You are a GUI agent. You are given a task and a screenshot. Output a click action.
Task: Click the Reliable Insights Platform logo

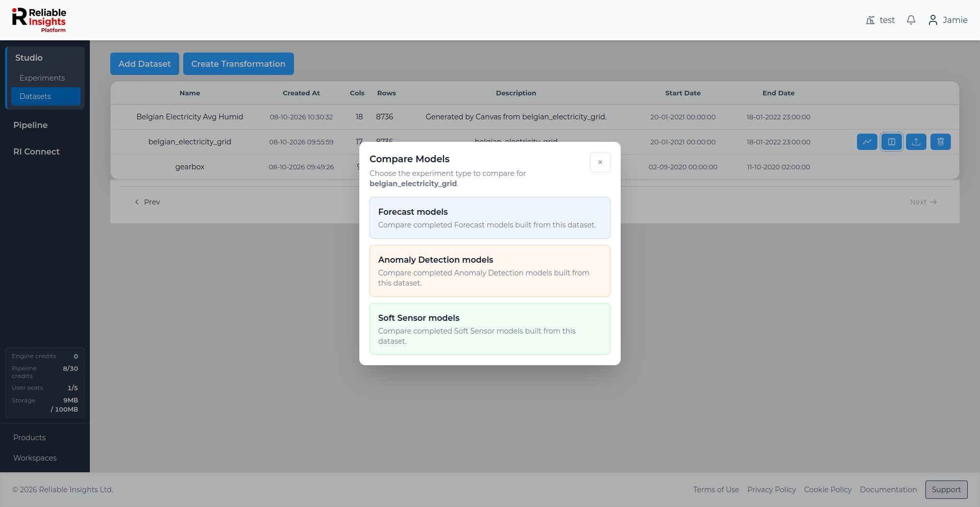pyautogui.click(x=39, y=20)
